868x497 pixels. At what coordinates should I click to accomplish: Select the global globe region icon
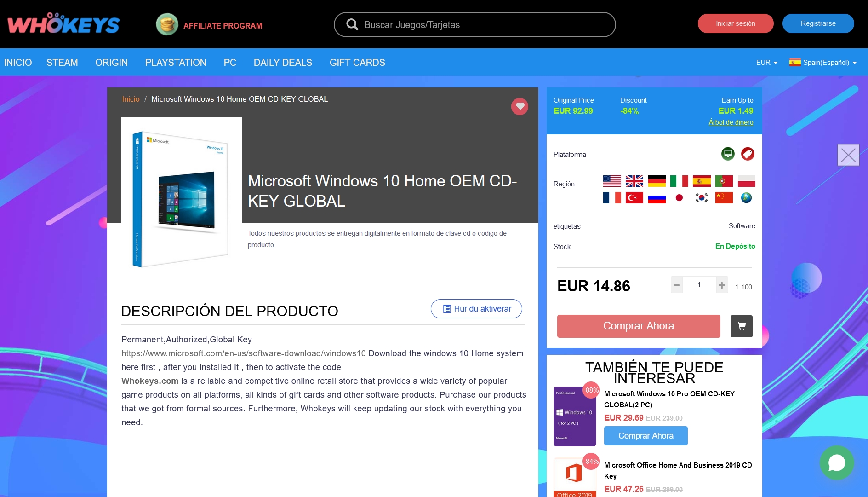click(747, 198)
